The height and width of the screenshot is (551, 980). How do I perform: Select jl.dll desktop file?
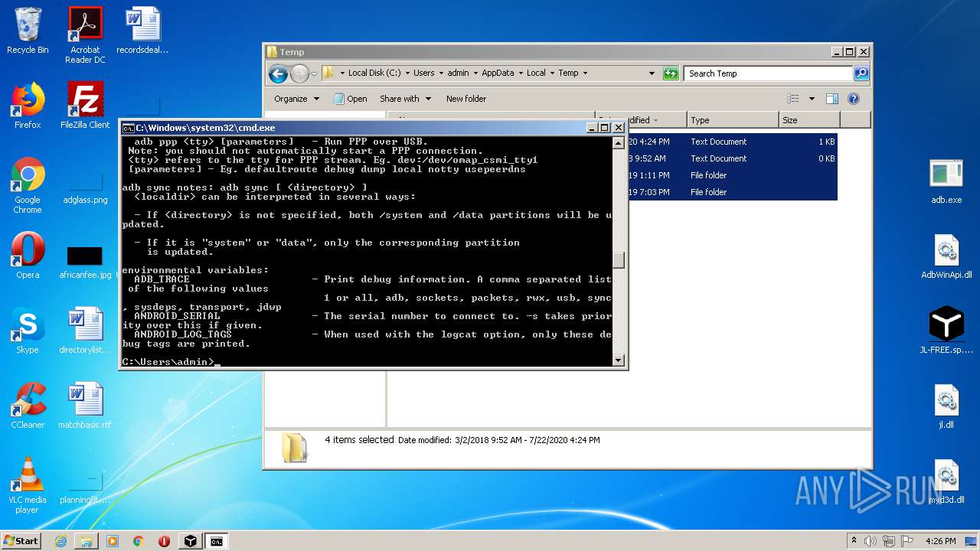point(946,406)
